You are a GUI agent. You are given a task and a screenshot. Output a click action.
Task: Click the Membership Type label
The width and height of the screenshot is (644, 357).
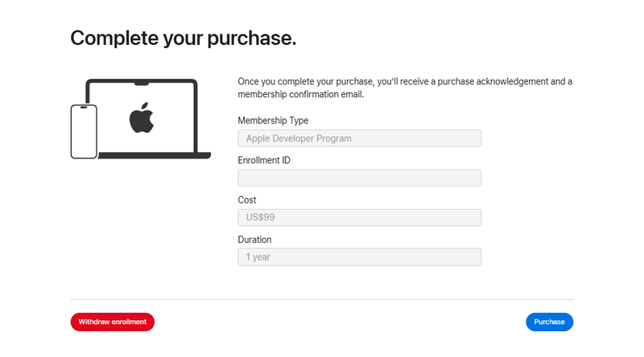coord(273,121)
